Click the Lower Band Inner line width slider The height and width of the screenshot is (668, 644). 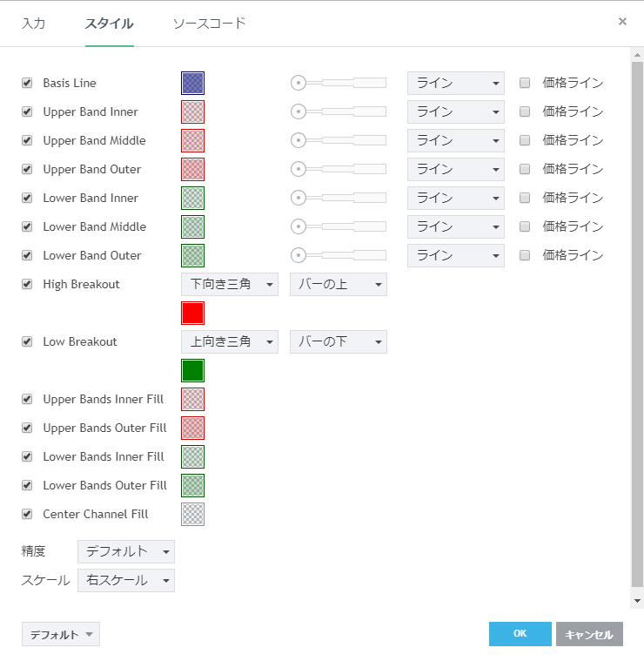(339, 198)
